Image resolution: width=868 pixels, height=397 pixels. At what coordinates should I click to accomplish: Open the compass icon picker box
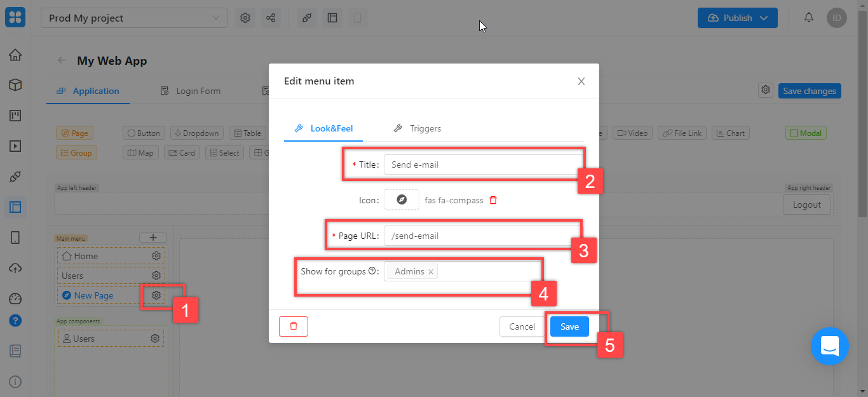pos(402,200)
